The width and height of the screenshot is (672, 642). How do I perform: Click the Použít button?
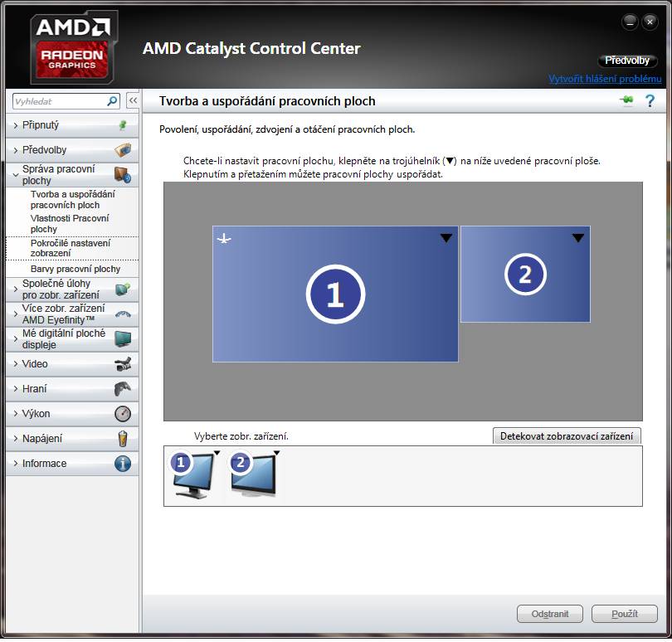(x=625, y=614)
